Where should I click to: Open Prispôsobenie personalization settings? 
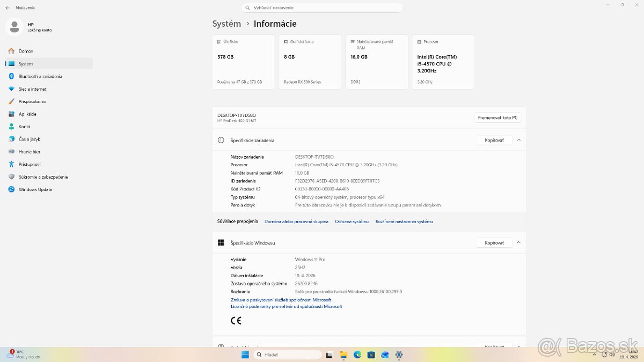(48, 101)
